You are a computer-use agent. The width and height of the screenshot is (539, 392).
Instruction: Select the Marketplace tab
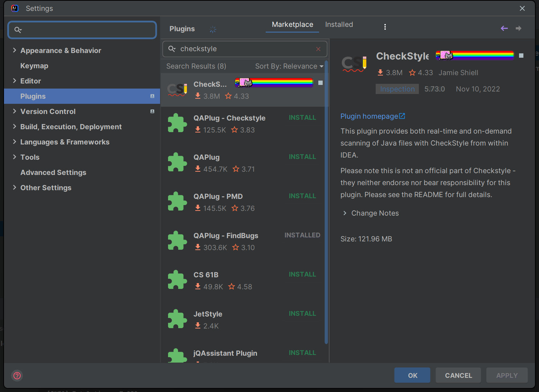[292, 24]
